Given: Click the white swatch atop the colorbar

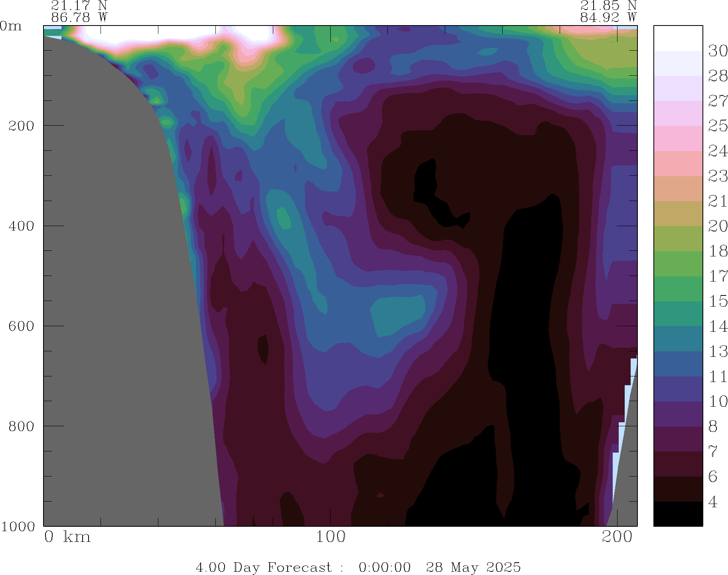Looking at the screenshot, I should click(x=678, y=38).
